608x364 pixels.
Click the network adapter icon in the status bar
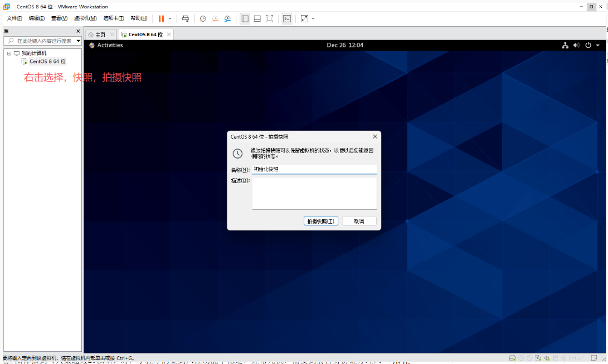coord(538,358)
